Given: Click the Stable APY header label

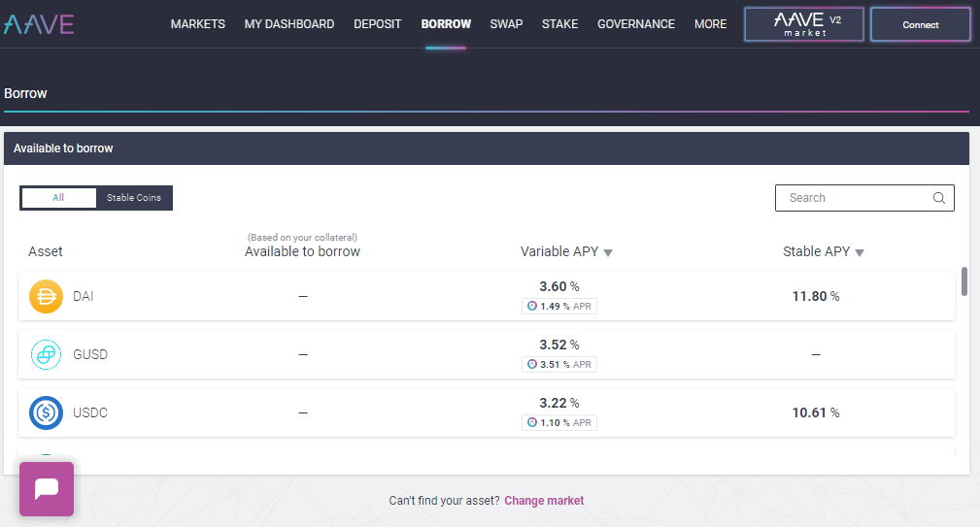Looking at the screenshot, I should (x=816, y=251).
